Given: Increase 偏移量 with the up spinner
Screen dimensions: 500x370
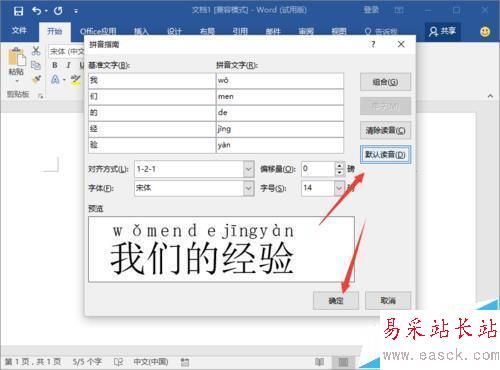Looking at the screenshot, I should [x=339, y=165].
